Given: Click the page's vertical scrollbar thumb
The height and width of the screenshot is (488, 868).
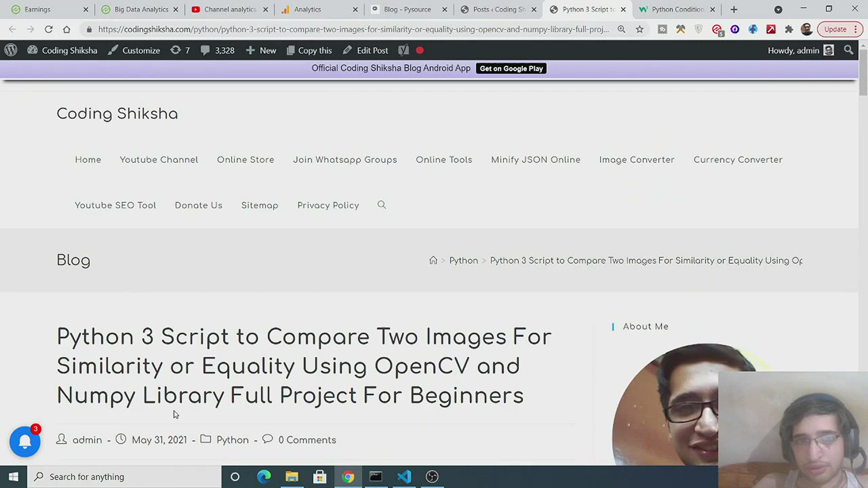Looking at the screenshot, I should pos(863,72).
